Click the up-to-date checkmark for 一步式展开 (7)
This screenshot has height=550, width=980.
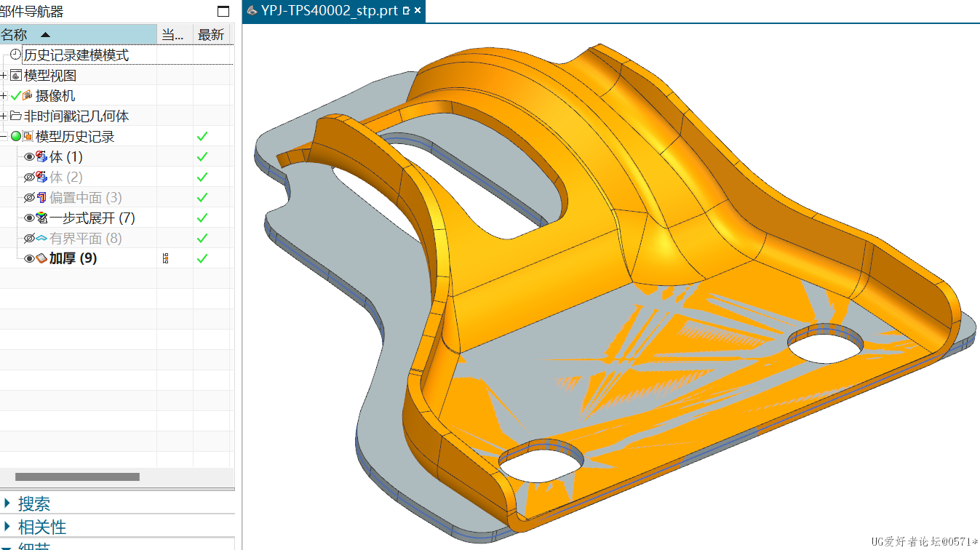click(202, 218)
